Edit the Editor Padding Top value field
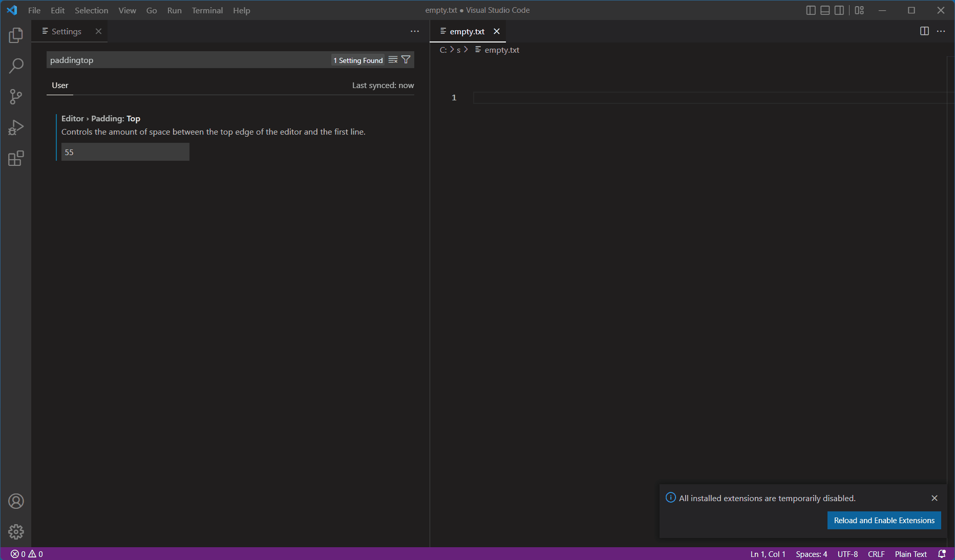This screenshot has height=560, width=955. coord(125,152)
